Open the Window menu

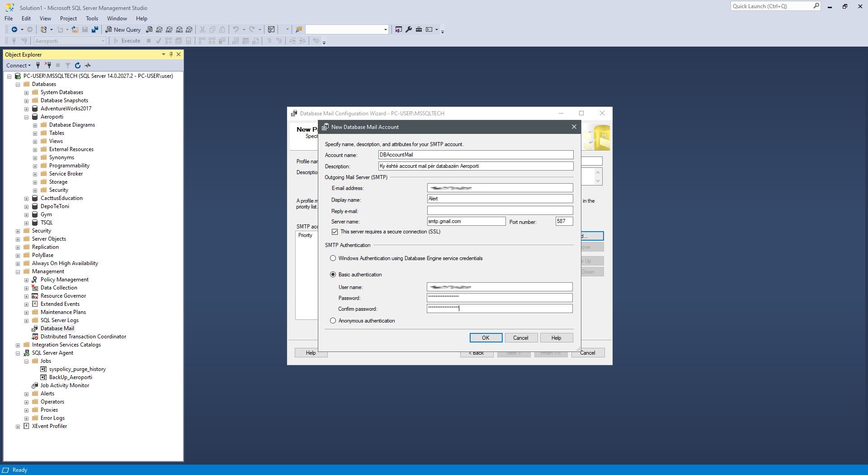point(117,19)
